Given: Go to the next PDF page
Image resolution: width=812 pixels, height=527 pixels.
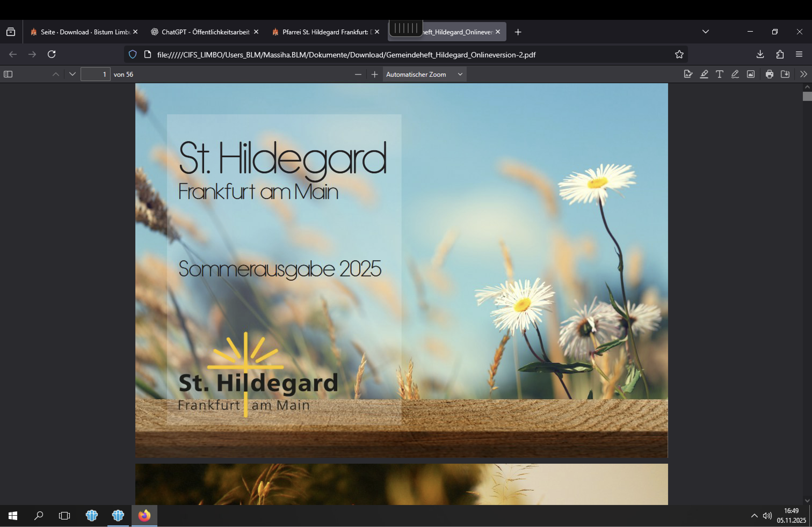Looking at the screenshot, I should (72, 74).
